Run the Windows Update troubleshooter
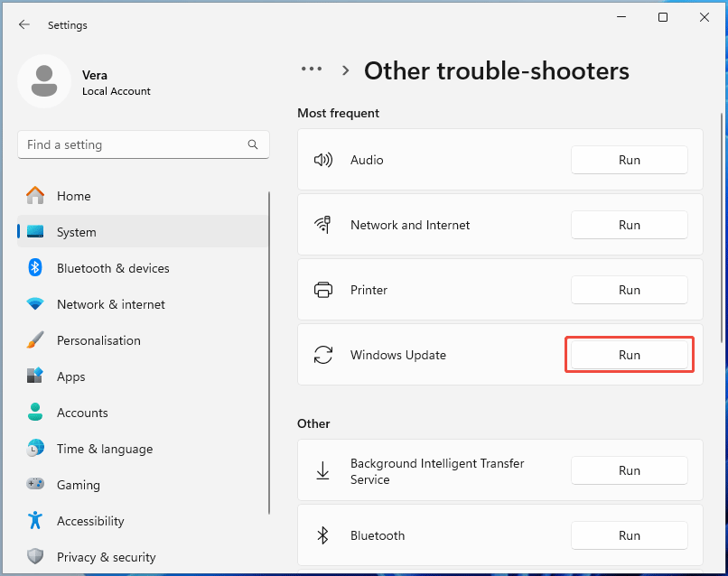 [x=629, y=354]
